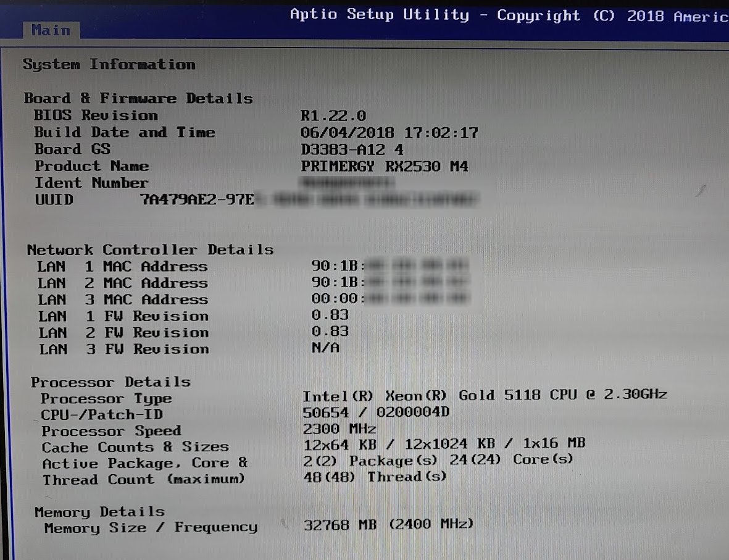The image size is (729, 560).
Task: Select the Cache Counts & Sizes label
Action: click(135, 448)
